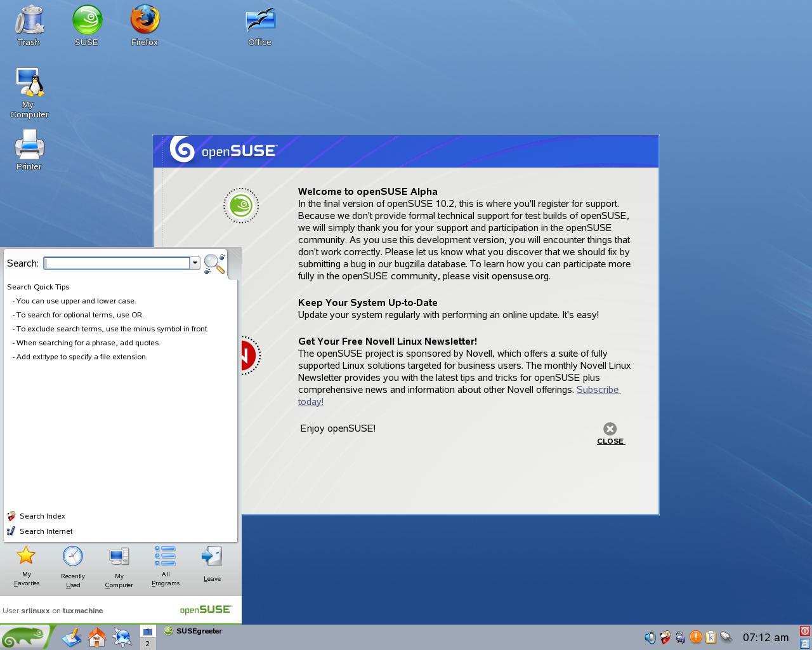The image size is (812, 650).
Task: Click the red Novell N logo
Action: 249,355
